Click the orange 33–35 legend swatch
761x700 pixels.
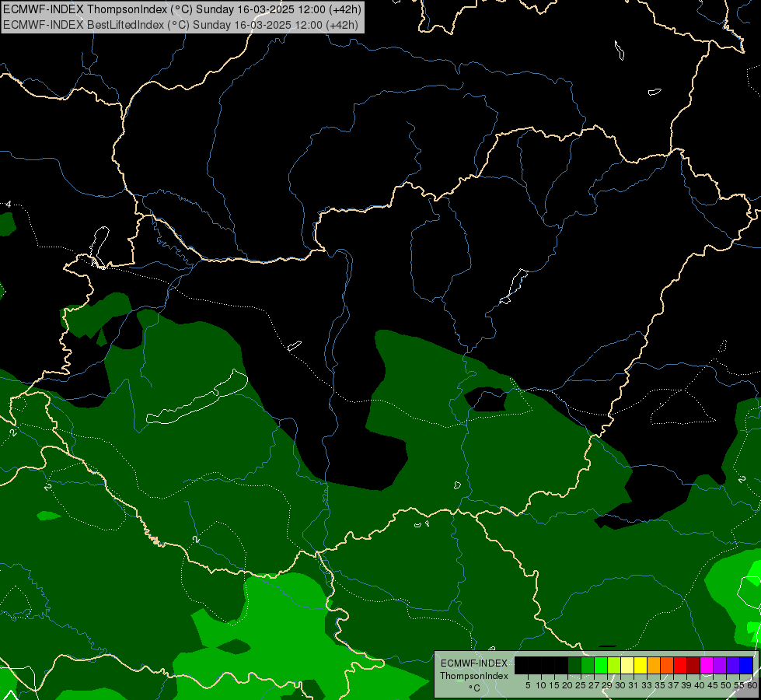(654, 665)
